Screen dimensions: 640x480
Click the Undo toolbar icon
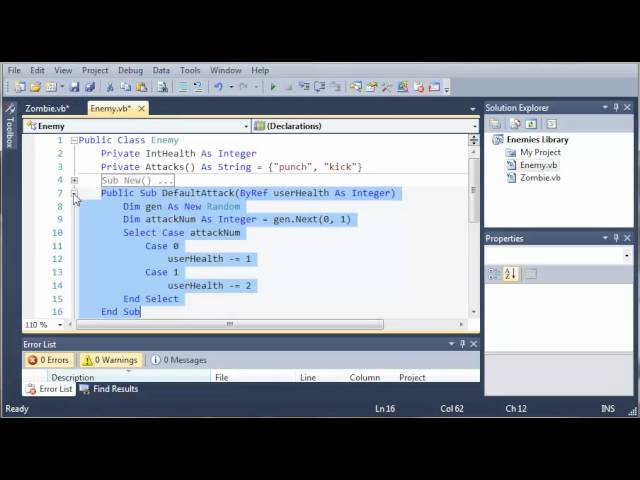point(218,87)
